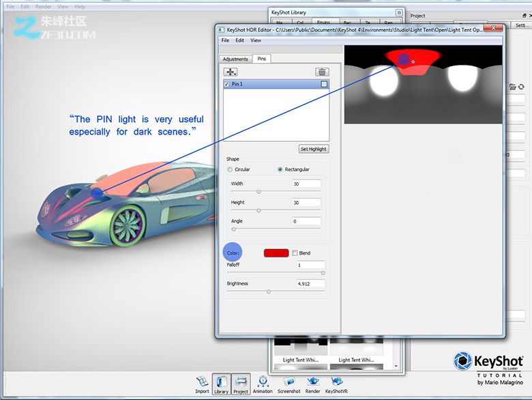The width and height of the screenshot is (532, 400).
Task: Open the Setti... tab in Project panel
Action: (x=520, y=25)
